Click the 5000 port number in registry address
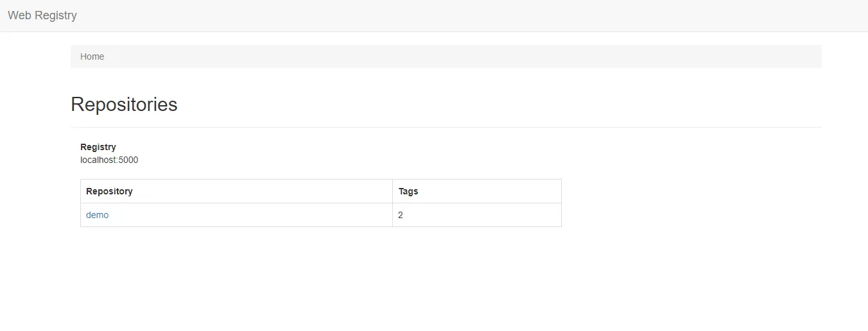The height and width of the screenshot is (331, 868). click(x=128, y=160)
